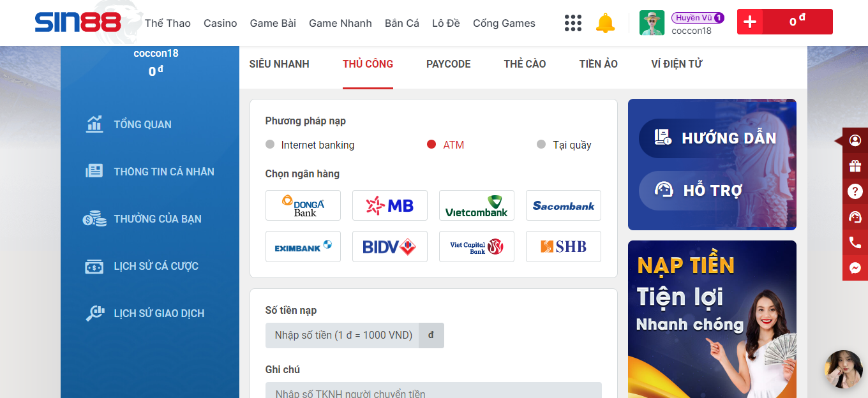Screen dimensions: 868x398
Task: Select the Internet banking deposit method
Action: (x=310, y=145)
